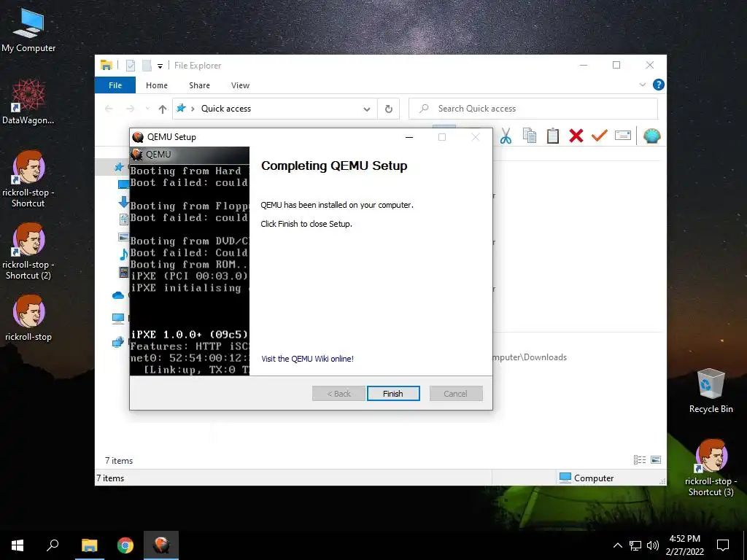Maximize the File Explorer window
Viewport: 747px width, 560px height.
(616, 65)
